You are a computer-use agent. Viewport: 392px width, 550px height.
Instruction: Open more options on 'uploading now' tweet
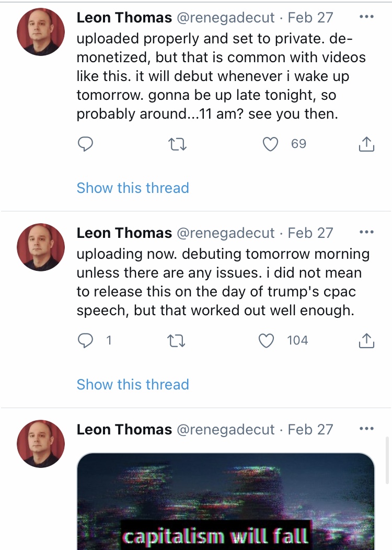click(367, 232)
